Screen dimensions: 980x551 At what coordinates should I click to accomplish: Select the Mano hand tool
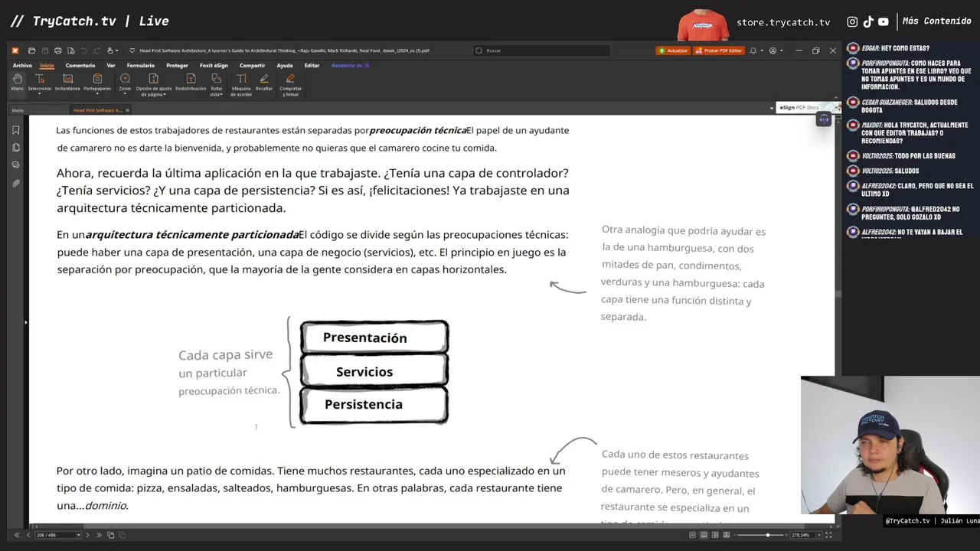point(17,82)
